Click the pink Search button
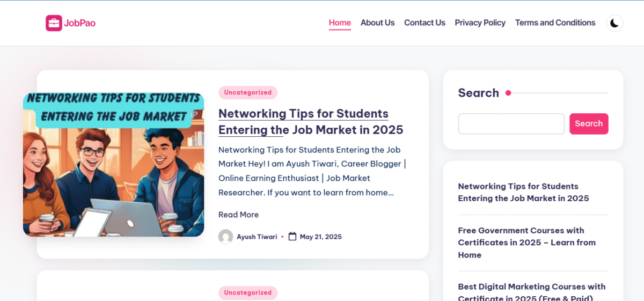This screenshot has height=301, width=644. [589, 123]
